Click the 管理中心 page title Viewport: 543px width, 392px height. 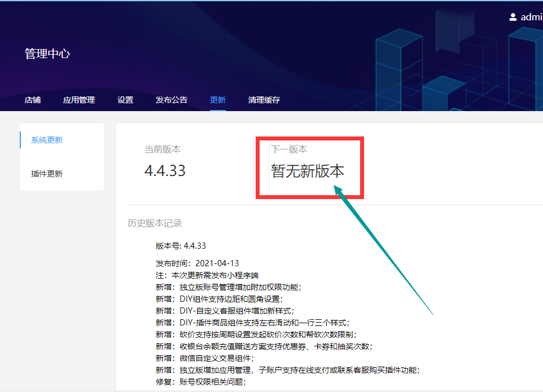[47, 54]
